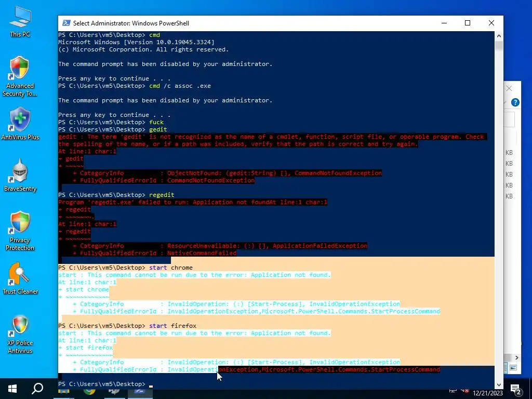Select the AntiVirus Plus desktop shortcut
This screenshot has height=399, width=532.
point(20,124)
